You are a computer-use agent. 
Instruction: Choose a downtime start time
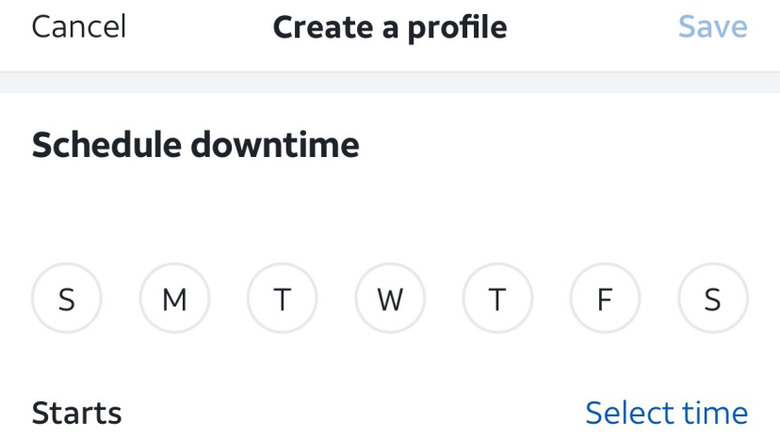tap(666, 412)
